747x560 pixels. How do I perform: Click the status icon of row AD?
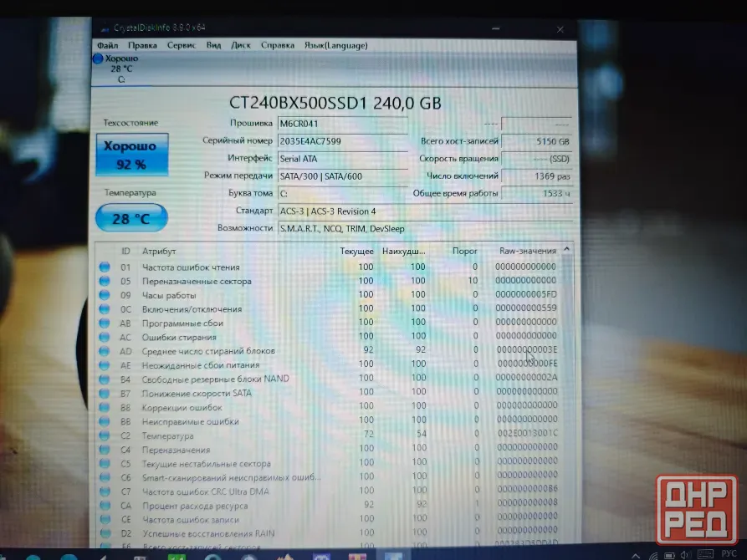pyautogui.click(x=105, y=351)
